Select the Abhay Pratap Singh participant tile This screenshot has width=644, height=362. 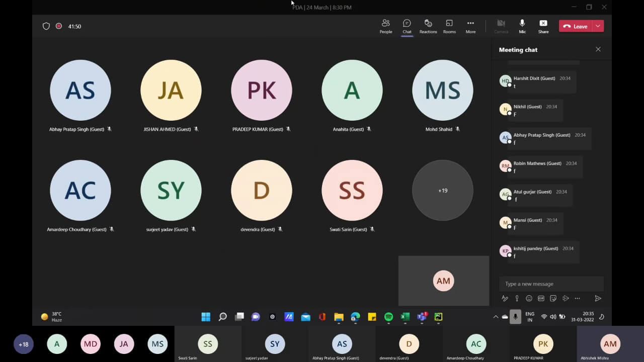[x=80, y=96]
